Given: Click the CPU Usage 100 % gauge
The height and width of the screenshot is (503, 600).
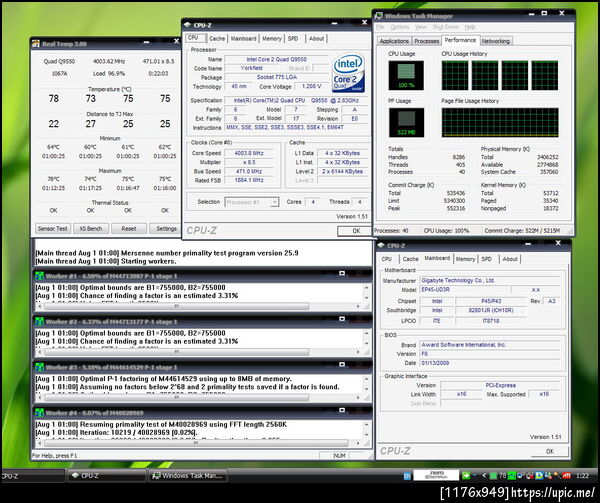Looking at the screenshot, I should click(x=406, y=75).
